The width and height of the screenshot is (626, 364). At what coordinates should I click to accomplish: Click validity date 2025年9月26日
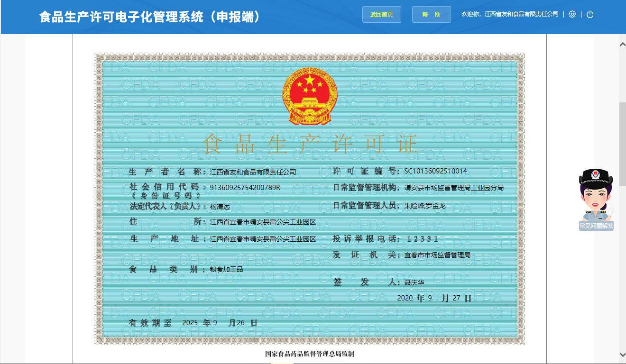(220, 323)
